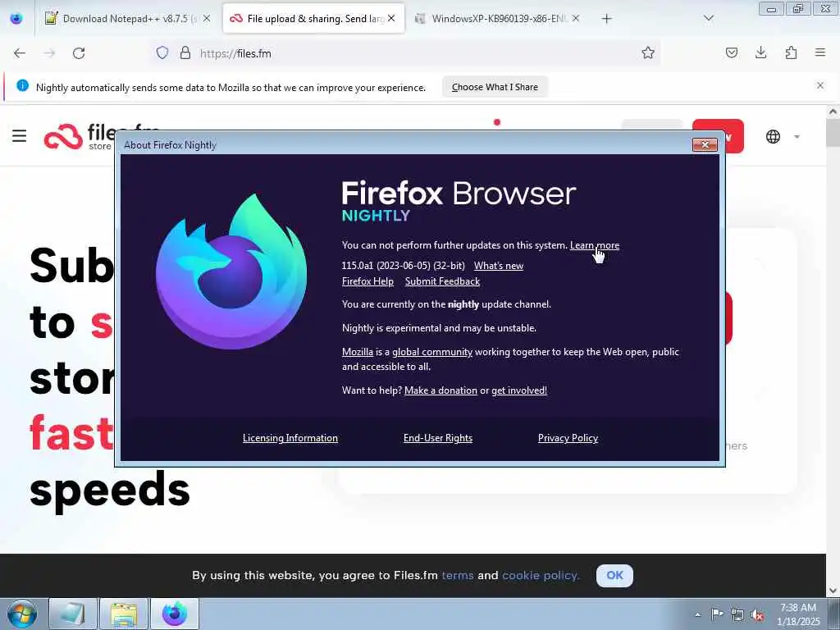840x630 pixels.
Task: Click the padlock site info icon
Action: click(x=185, y=52)
